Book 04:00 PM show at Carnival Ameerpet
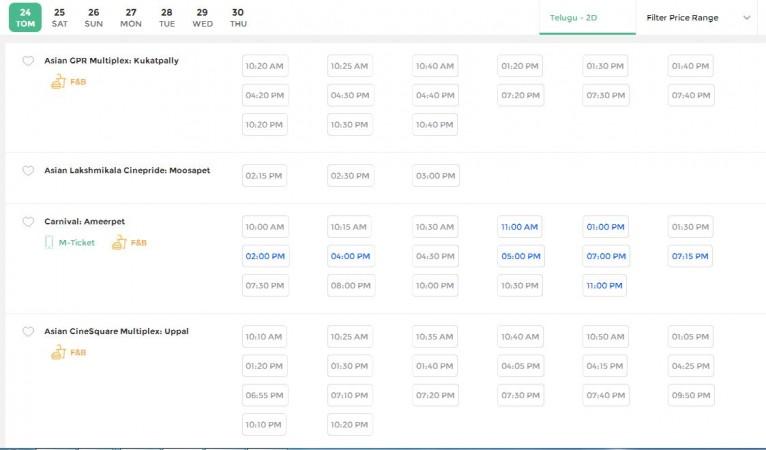Viewport: 766px width, 450px height. click(x=351, y=256)
